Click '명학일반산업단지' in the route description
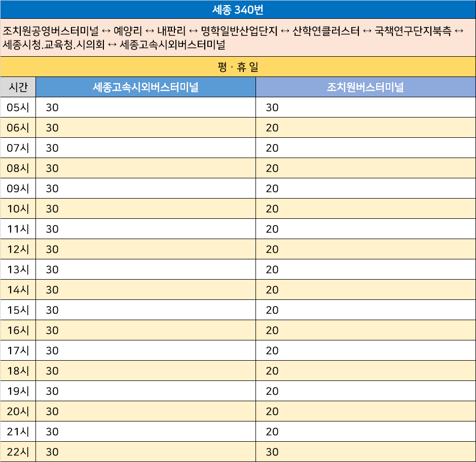 click(239, 30)
